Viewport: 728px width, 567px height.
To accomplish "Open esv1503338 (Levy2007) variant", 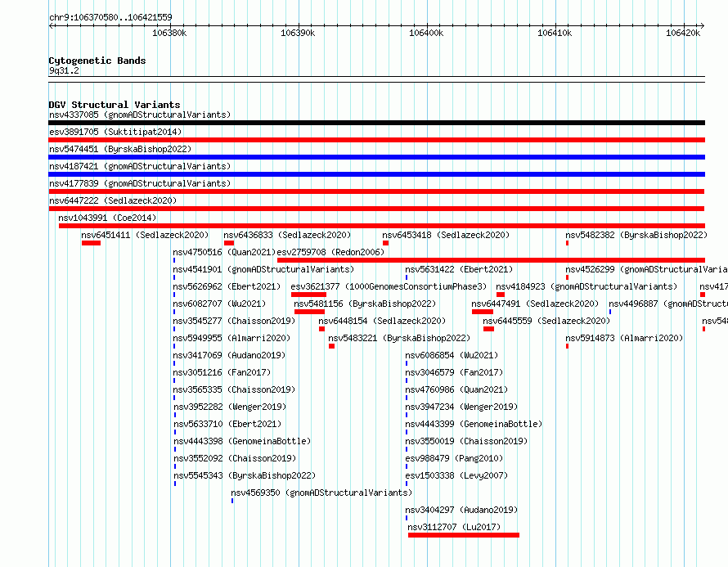I will (456, 475).
